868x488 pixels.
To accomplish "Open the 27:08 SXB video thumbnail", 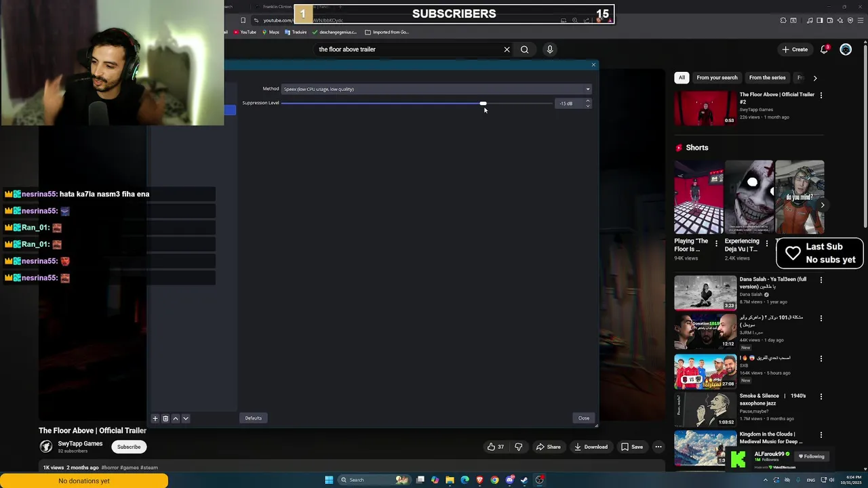I will (x=705, y=370).
